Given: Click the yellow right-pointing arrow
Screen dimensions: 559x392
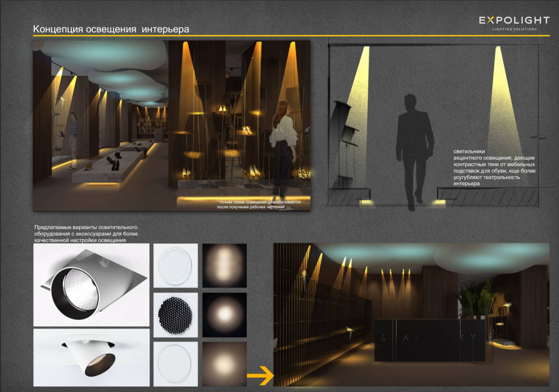Looking at the screenshot, I should coord(260,375).
